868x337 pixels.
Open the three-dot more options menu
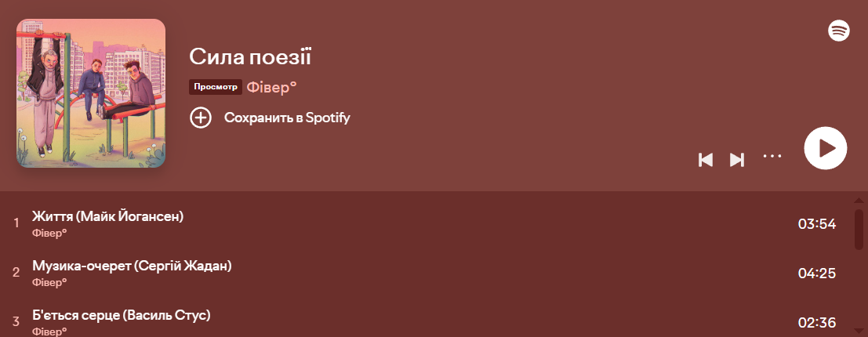(772, 156)
